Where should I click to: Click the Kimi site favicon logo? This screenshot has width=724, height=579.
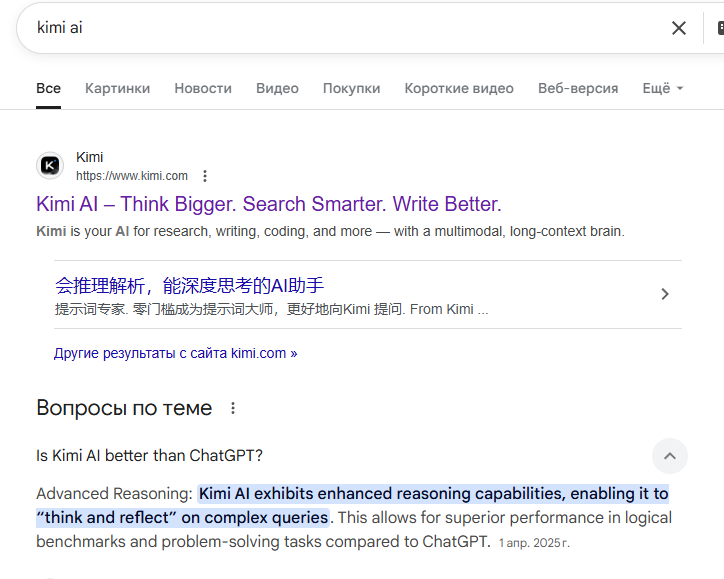click(50, 166)
